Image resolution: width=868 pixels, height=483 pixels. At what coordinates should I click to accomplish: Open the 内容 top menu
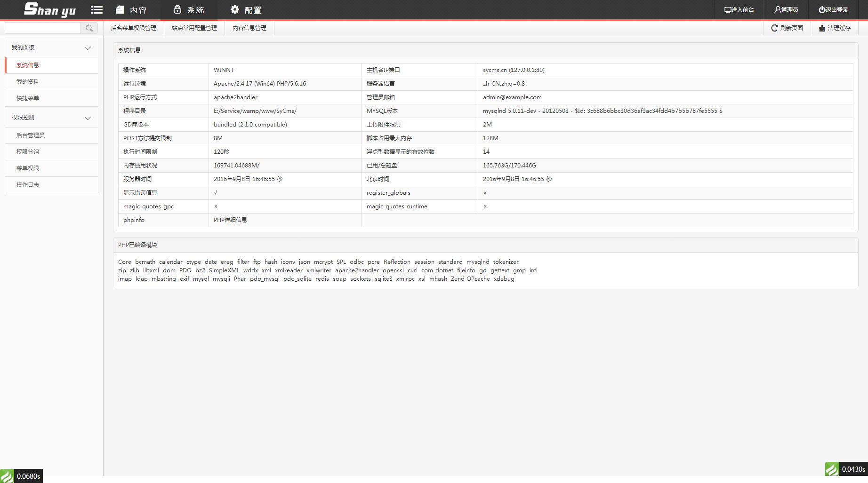pos(131,10)
